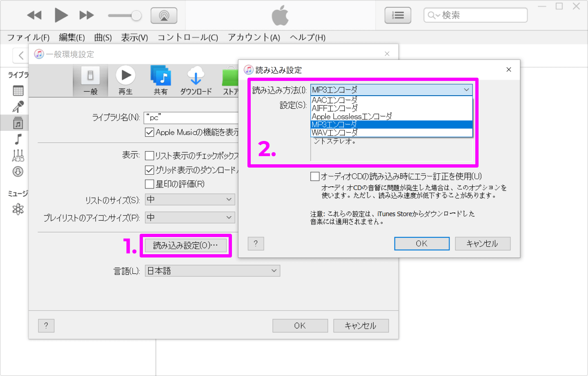Choose MP3エンコーダ highlighted list option
Screen dimensions: 588x376
392,125
